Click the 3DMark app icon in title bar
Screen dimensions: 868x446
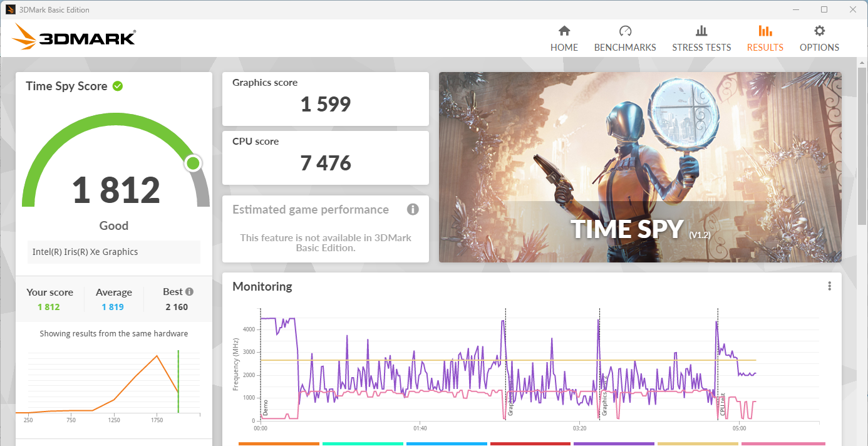click(x=11, y=9)
